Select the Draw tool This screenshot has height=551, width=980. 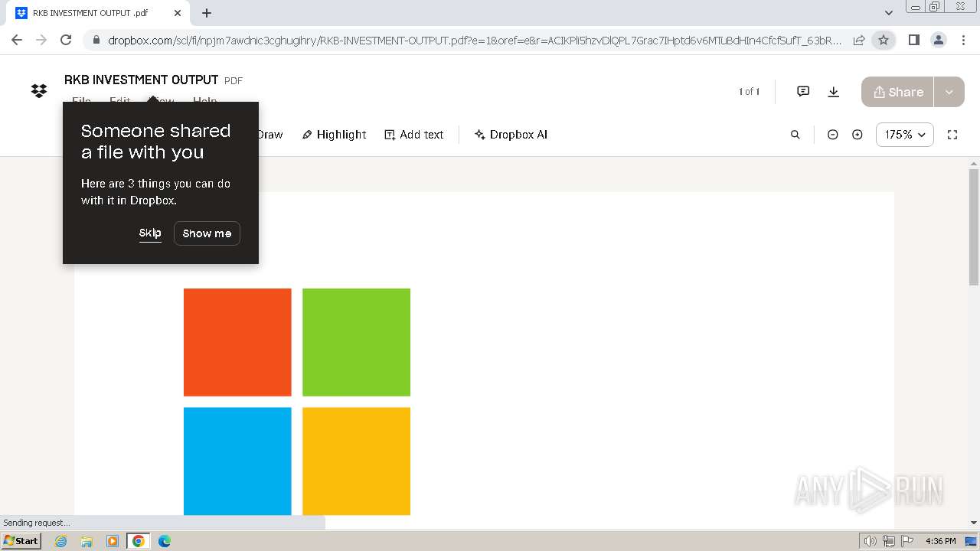[x=269, y=135]
